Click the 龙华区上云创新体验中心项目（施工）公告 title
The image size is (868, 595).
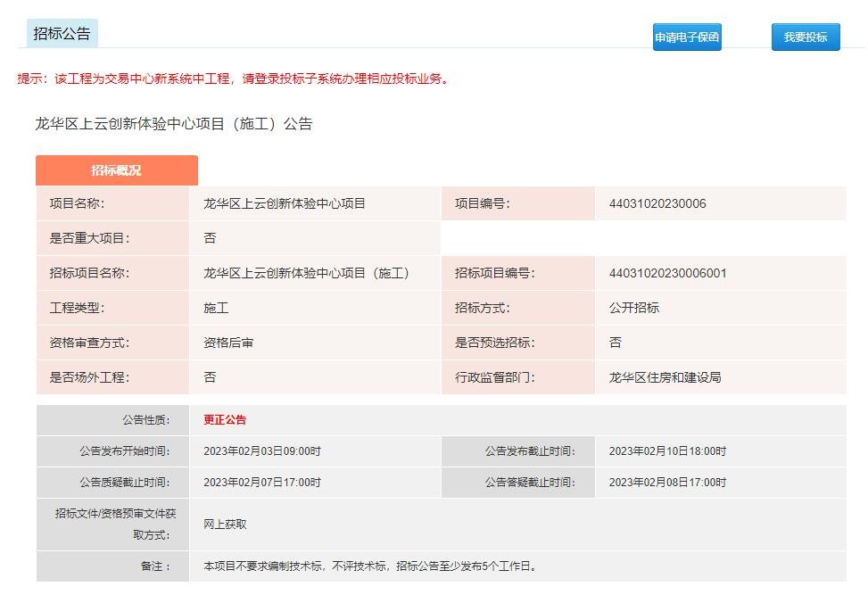(174, 124)
